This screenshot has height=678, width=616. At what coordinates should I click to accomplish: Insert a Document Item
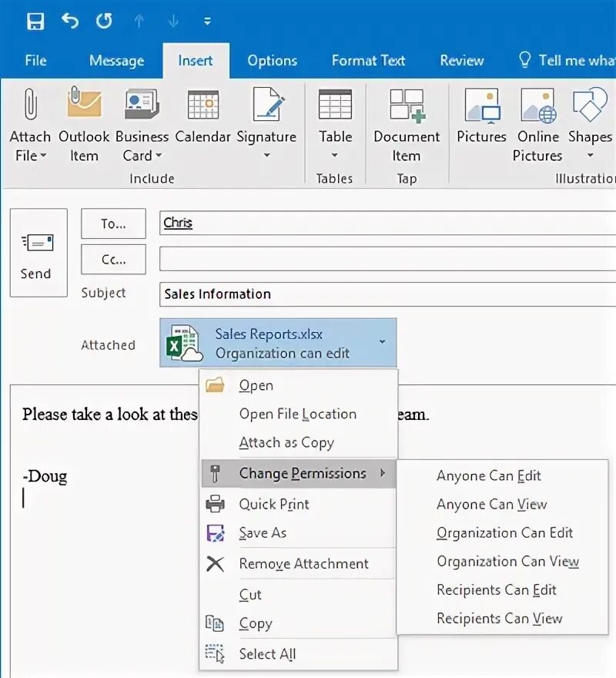click(407, 126)
